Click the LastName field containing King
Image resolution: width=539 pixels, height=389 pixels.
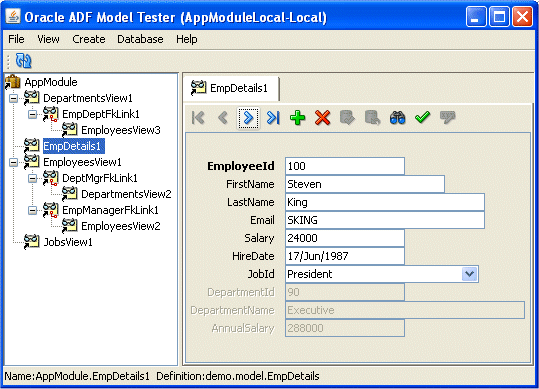385,202
